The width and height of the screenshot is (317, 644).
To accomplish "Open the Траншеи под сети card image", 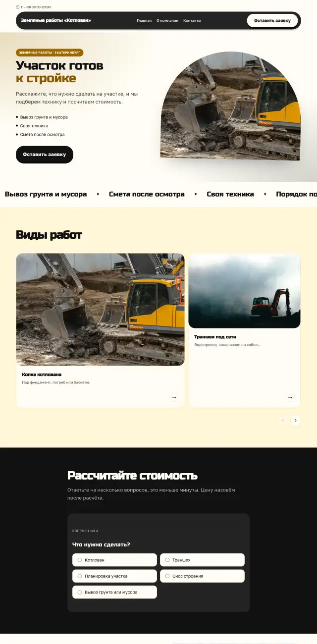I will 244,291.
